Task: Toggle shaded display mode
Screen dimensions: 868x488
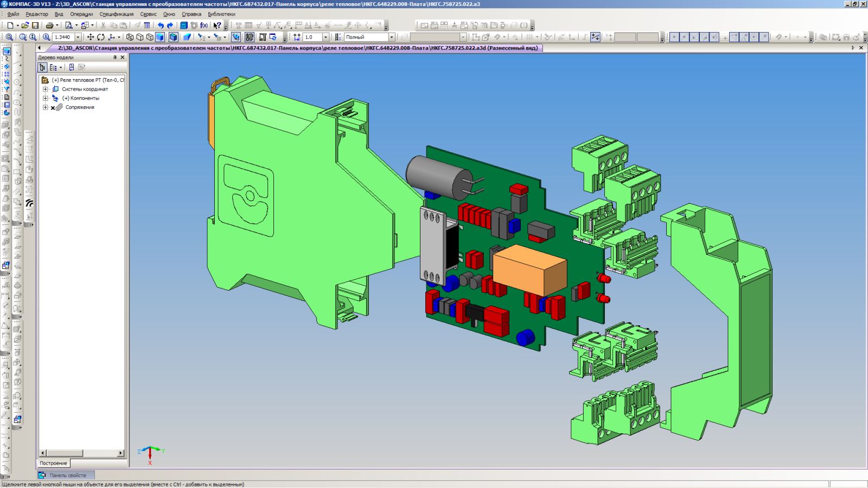Action: [160, 37]
